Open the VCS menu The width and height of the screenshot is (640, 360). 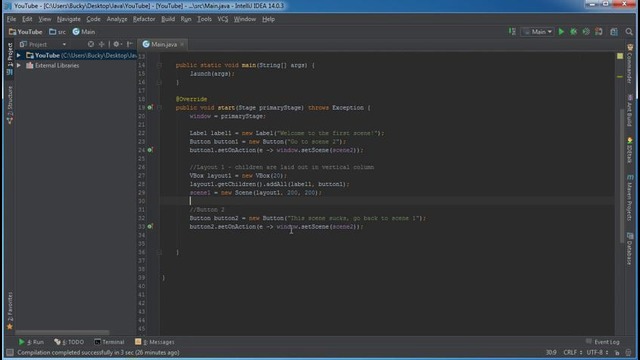[222, 19]
